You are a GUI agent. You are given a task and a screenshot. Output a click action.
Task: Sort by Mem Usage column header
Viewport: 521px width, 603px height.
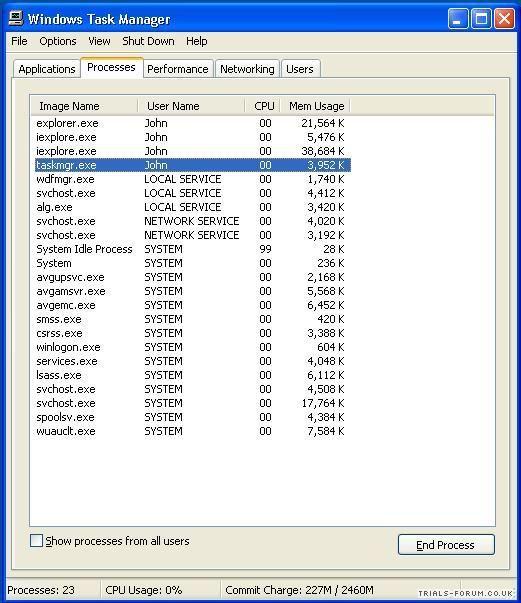tap(315, 106)
